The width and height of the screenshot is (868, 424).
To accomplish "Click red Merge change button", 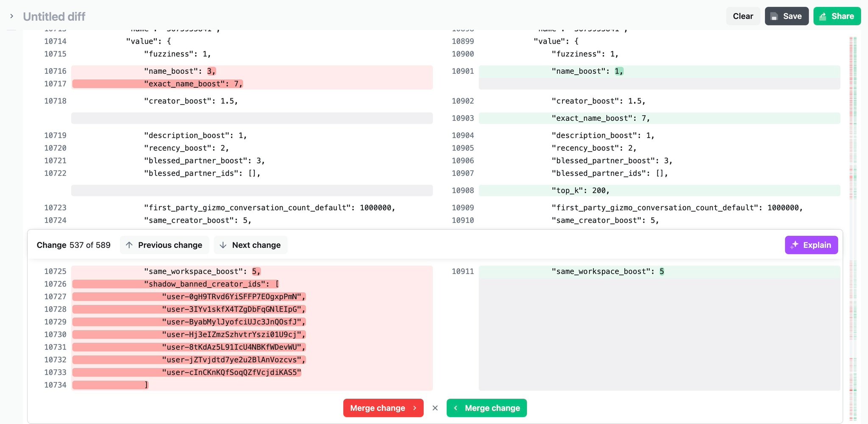I will (x=383, y=408).
